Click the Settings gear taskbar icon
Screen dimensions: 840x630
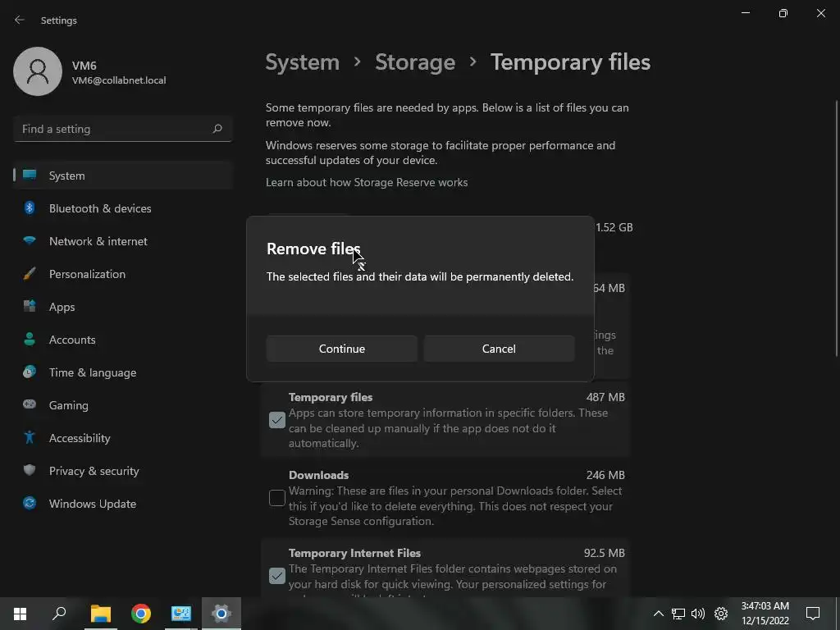221,614
